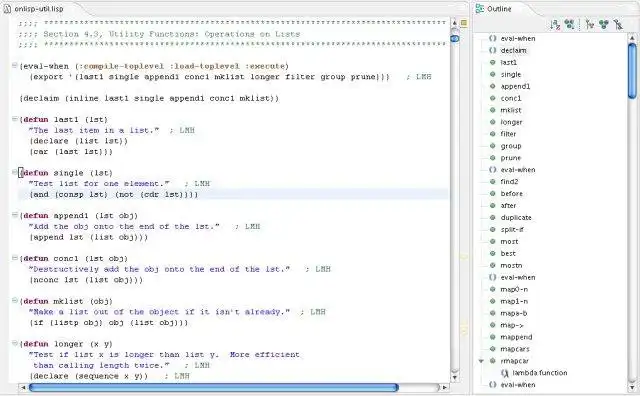
Task: Click the green dot icon beside before
Action: pyautogui.click(x=493, y=194)
